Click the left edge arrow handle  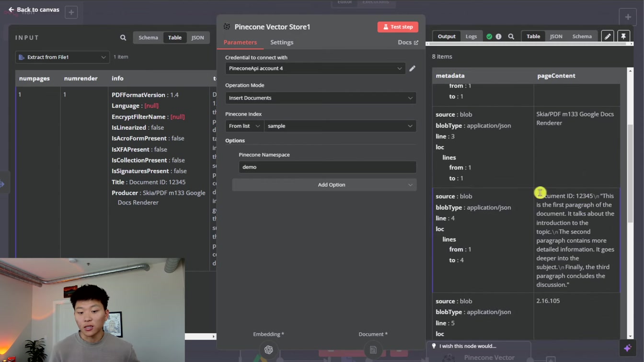(2, 184)
